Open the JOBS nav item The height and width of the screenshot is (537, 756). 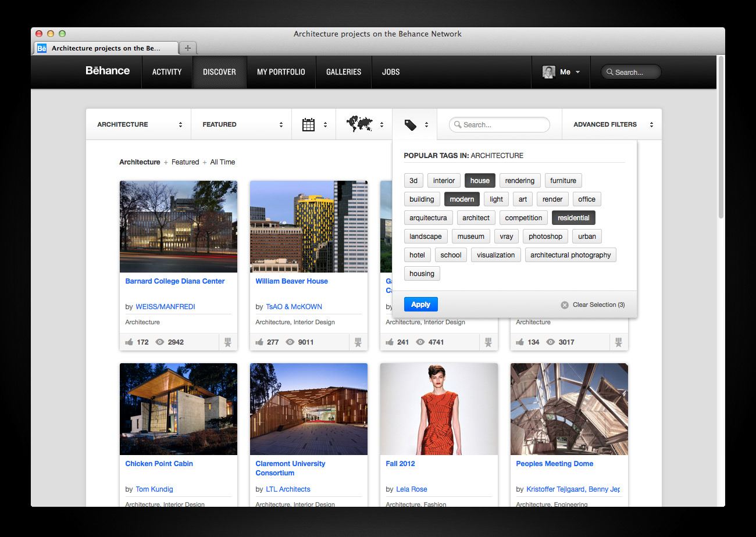[391, 72]
